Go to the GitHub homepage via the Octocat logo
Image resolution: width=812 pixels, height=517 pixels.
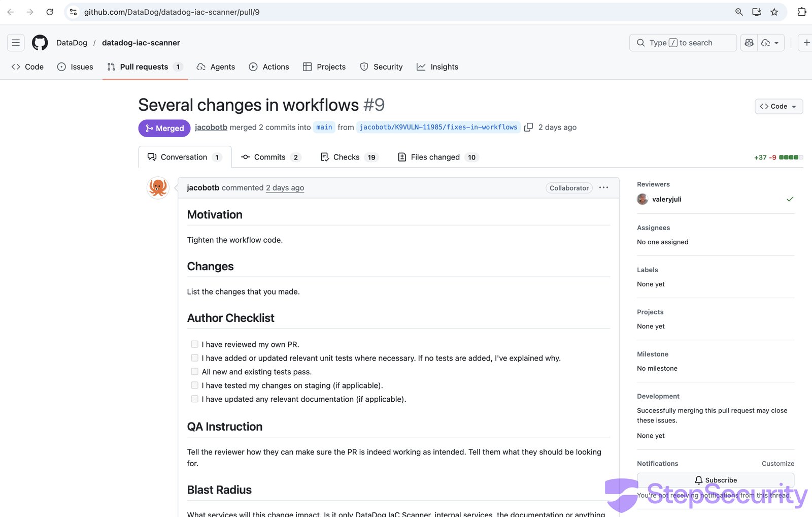click(40, 43)
